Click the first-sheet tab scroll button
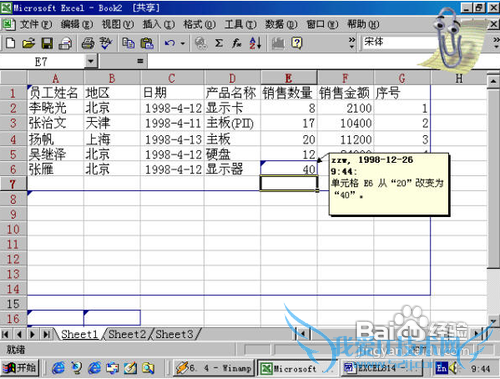The image size is (500, 379). tap(6, 334)
